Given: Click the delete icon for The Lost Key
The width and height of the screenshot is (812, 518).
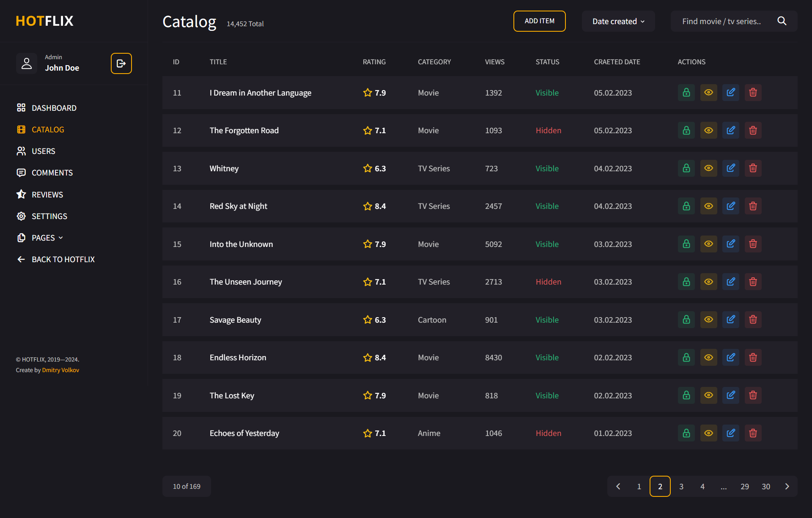Looking at the screenshot, I should [753, 395].
